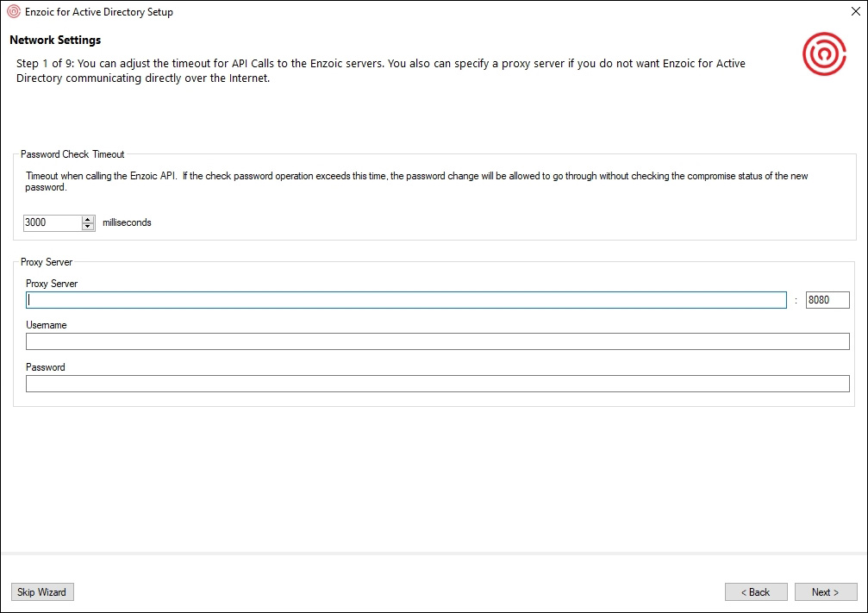Proceed with the Next button

click(825, 592)
